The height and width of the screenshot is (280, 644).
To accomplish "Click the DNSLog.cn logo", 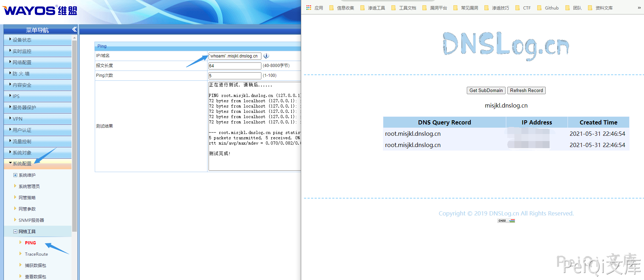I will (506, 46).
